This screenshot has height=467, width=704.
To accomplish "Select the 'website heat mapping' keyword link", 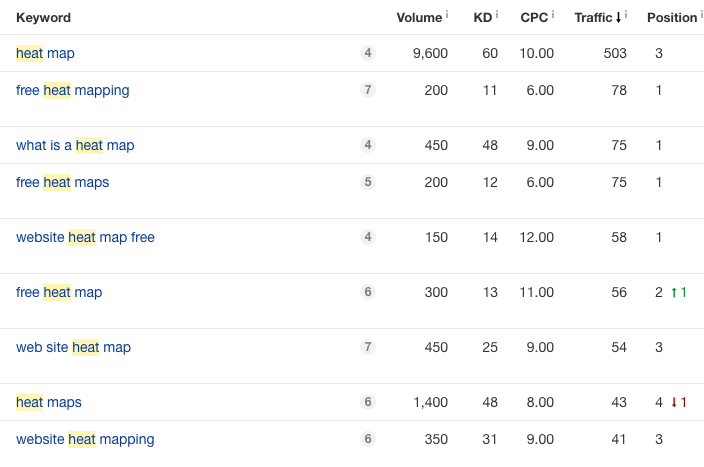I will (x=85, y=439).
